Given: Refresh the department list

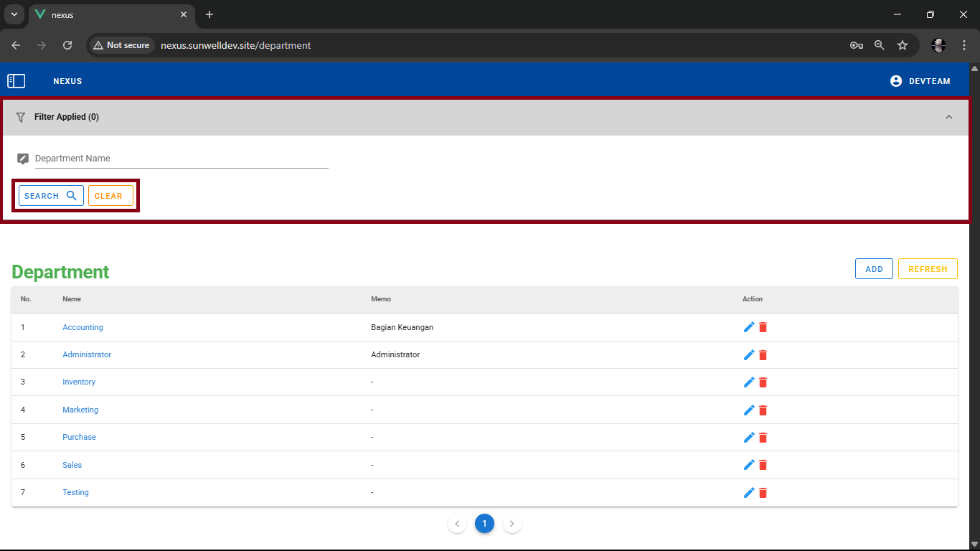Looking at the screenshot, I should (x=928, y=269).
